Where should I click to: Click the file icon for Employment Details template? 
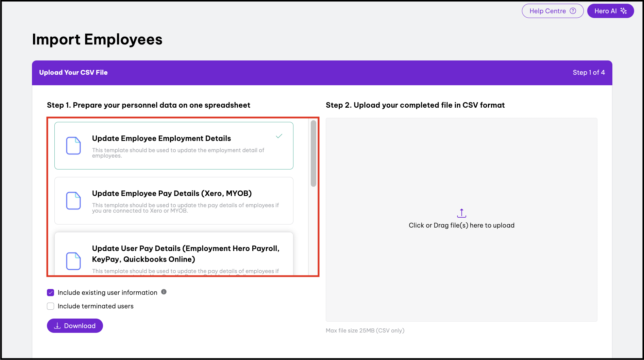tap(73, 146)
